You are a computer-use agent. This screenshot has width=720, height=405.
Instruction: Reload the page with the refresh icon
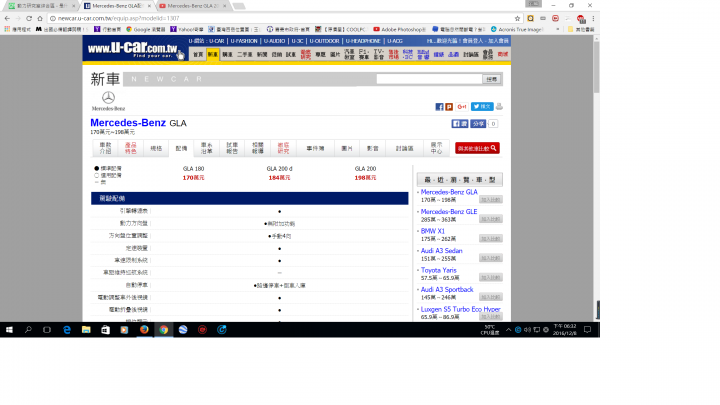29,18
